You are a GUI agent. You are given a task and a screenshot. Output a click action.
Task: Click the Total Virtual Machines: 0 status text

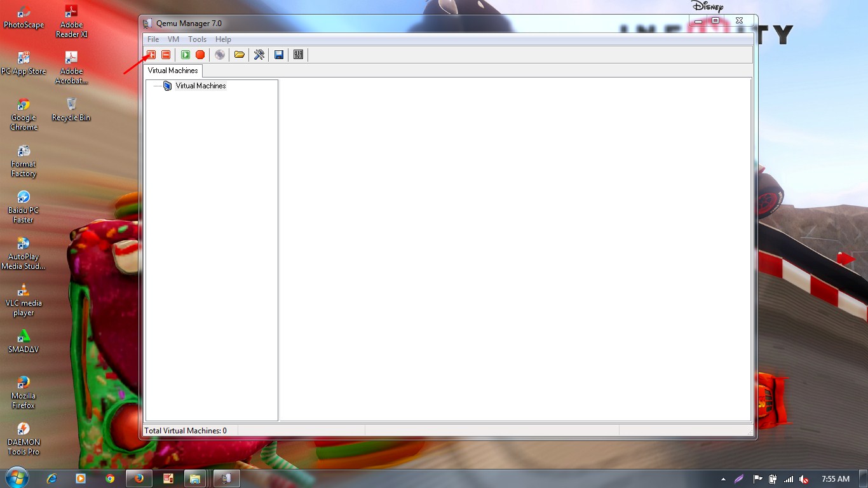tap(186, 431)
